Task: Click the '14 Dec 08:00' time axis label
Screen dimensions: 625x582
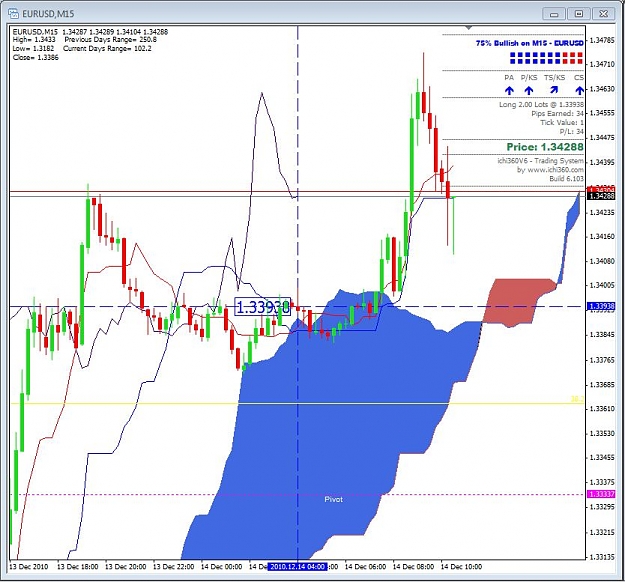Action: click(x=413, y=566)
